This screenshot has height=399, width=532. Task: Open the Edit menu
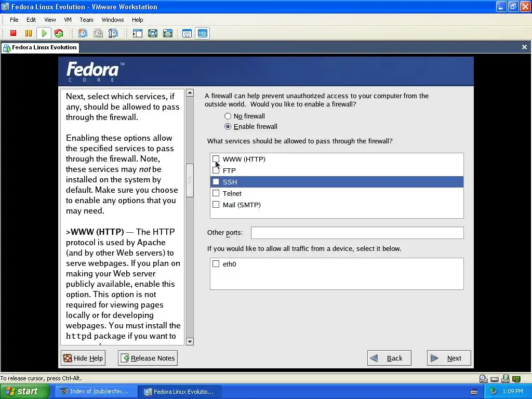[x=31, y=20]
